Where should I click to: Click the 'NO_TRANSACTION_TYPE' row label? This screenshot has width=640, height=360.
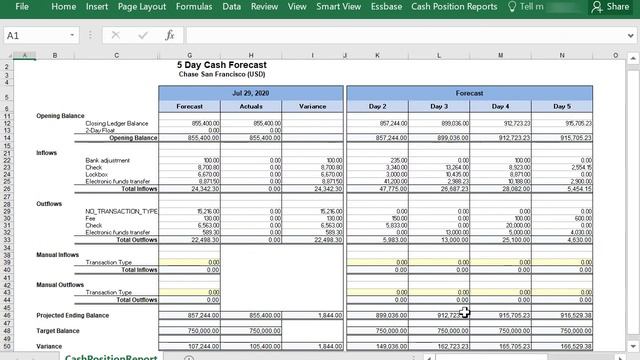pos(121,211)
